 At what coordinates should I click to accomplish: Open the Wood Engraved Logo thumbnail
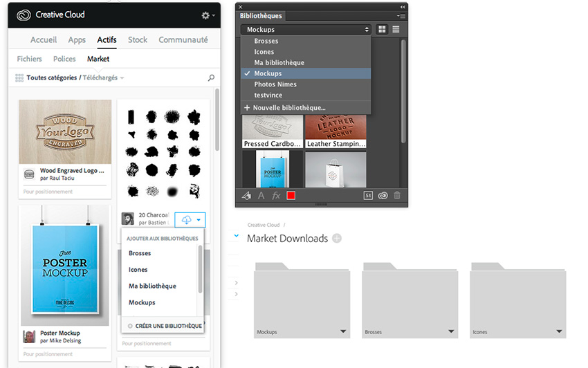pyautogui.click(x=65, y=131)
